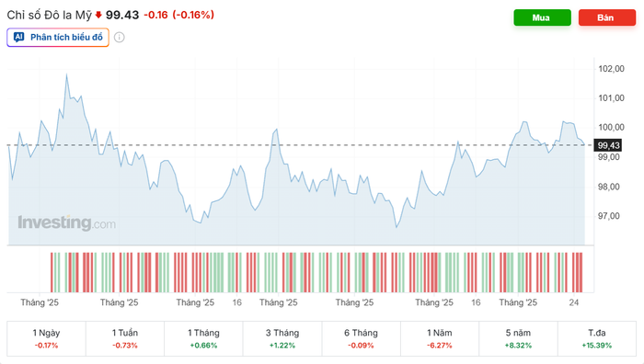This screenshot has width=644, height=364.
Task: Open Phân tích biểu đồ AI analysis
Action: coord(58,38)
